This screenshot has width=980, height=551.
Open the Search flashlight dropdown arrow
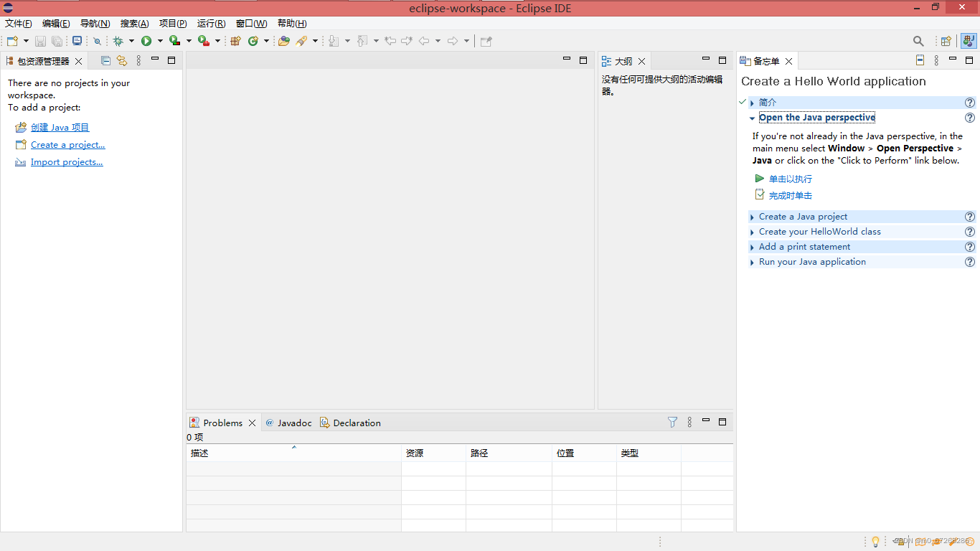[x=315, y=41]
